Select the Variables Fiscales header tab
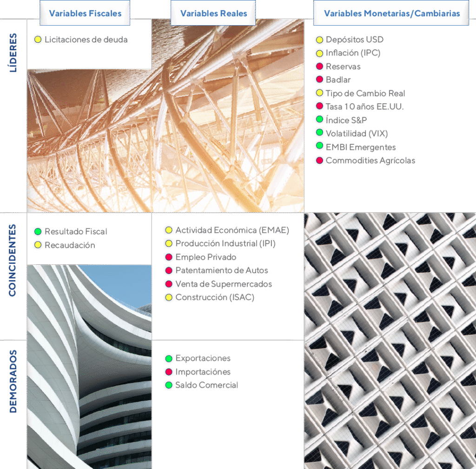The width and height of the screenshot is (476, 469). 86,13
